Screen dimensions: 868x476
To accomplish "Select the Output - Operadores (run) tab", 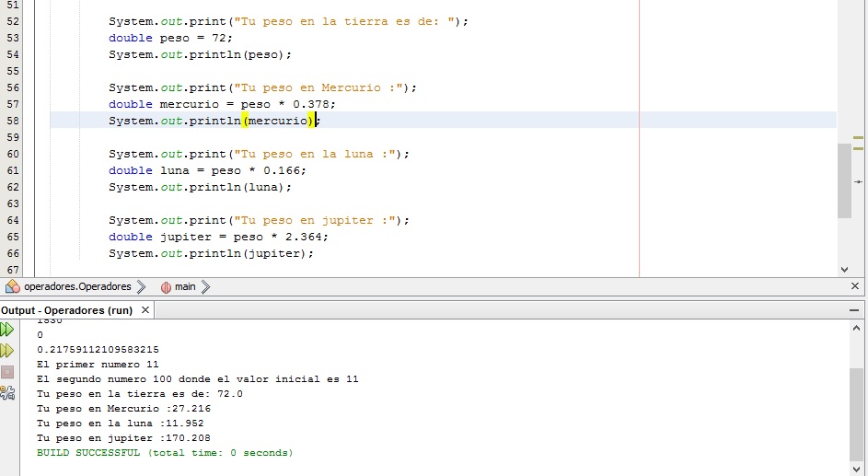I will pyautogui.click(x=68, y=310).
